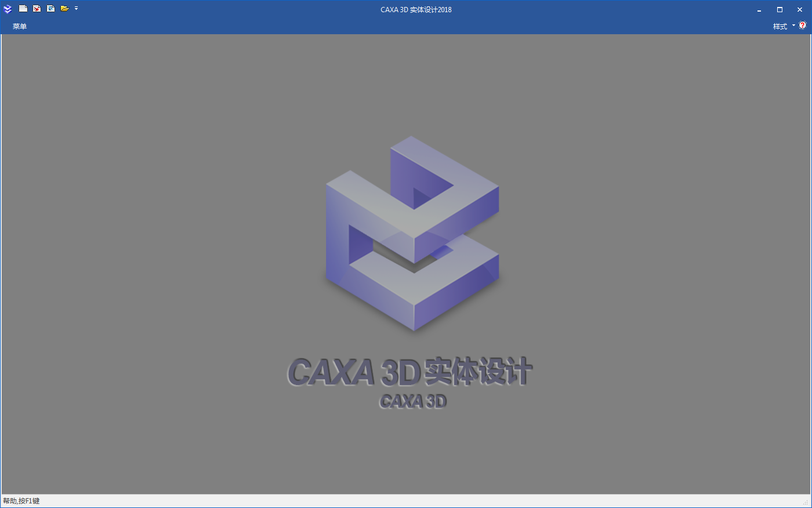
Task: Open the 菜单 menu
Action: coord(20,26)
